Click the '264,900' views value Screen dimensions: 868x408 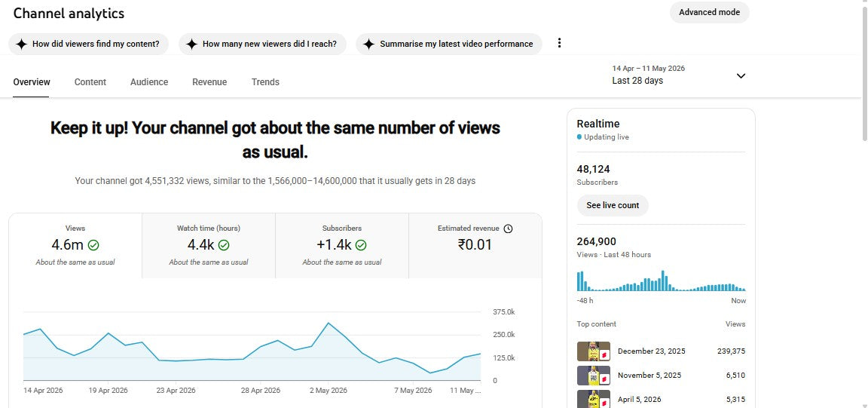pos(596,241)
